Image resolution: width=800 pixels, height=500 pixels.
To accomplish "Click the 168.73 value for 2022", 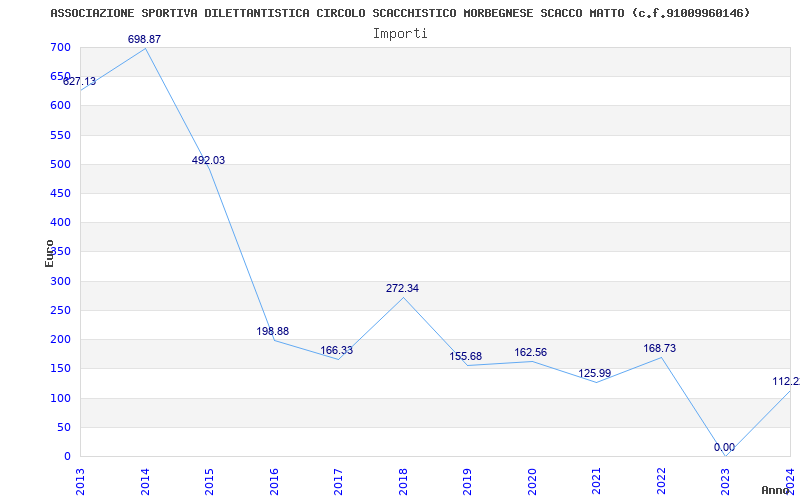I will 659,348.
